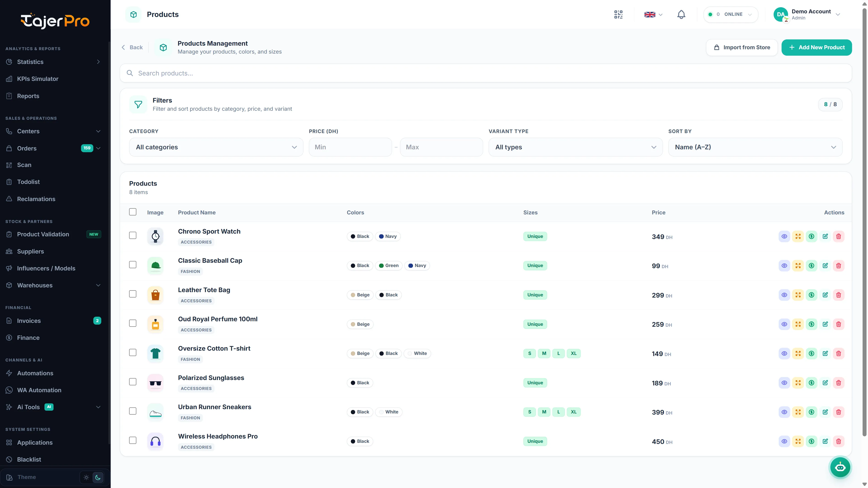Image resolution: width=868 pixels, height=488 pixels.
Task: Switch to dark theme moon icon
Action: [98, 477]
